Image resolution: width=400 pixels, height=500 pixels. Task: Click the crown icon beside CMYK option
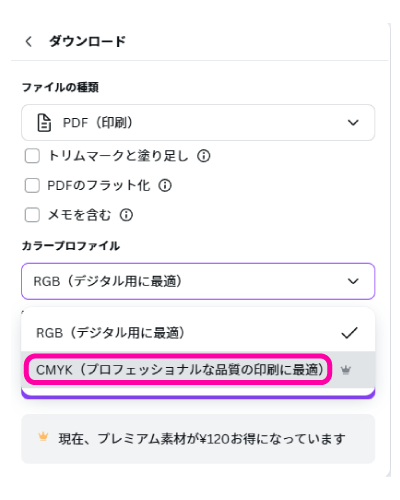[346, 370]
